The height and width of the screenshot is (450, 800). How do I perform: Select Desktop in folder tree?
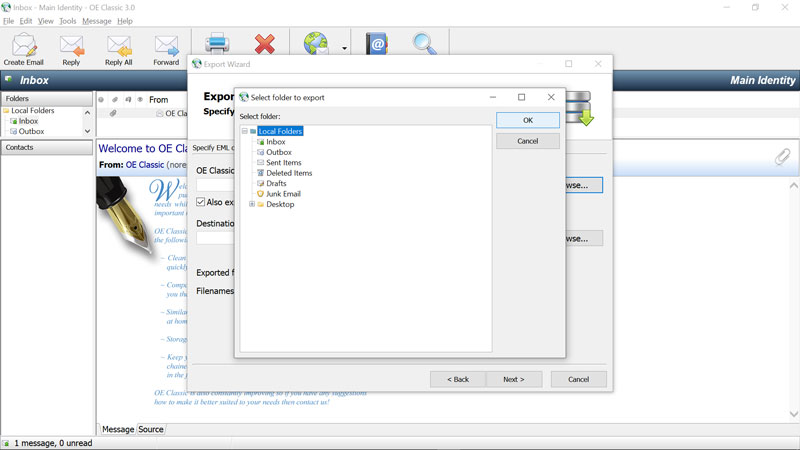click(280, 204)
